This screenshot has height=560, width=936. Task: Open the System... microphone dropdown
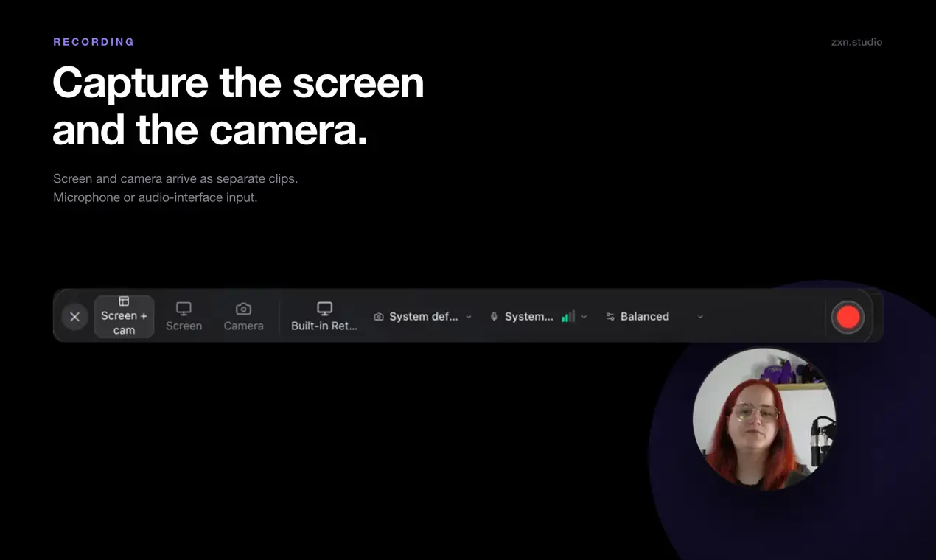[539, 317]
